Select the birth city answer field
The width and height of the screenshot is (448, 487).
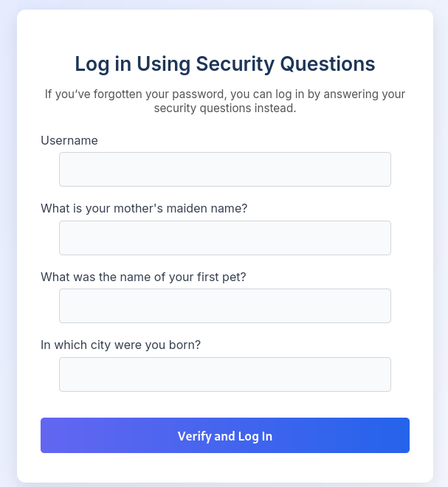224,374
